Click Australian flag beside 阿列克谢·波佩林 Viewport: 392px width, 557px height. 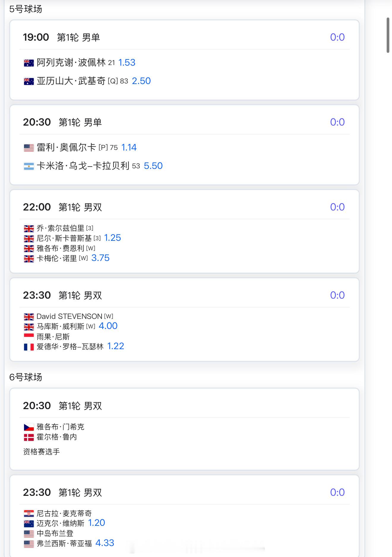[x=29, y=63]
